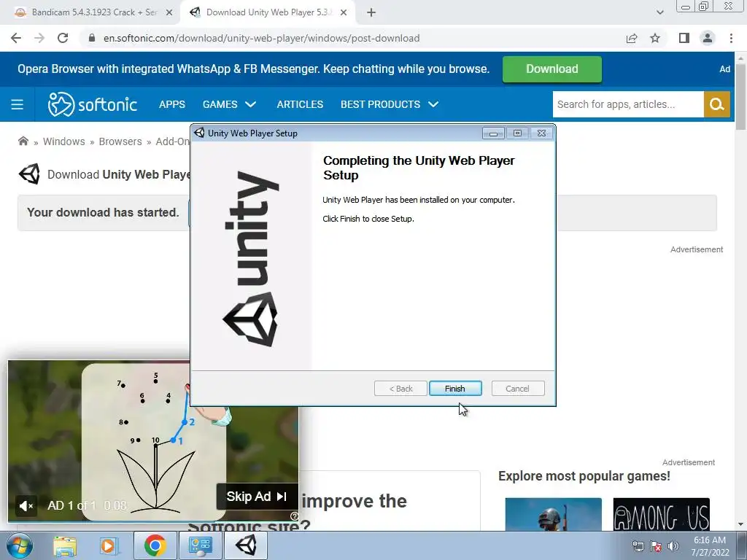Click the Unity setup dialog title icon
Image resolution: width=747 pixels, height=560 pixels.
click(x=199, y=133)
